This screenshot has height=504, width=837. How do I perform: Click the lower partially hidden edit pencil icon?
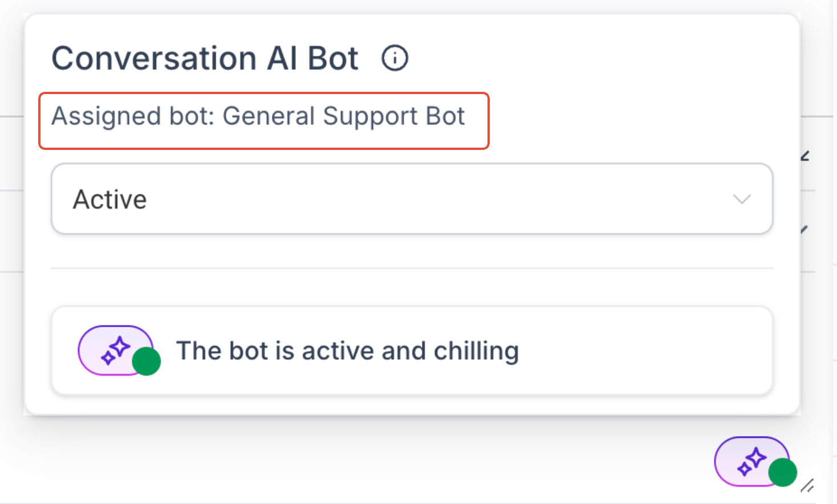click(x=805, y=230)
